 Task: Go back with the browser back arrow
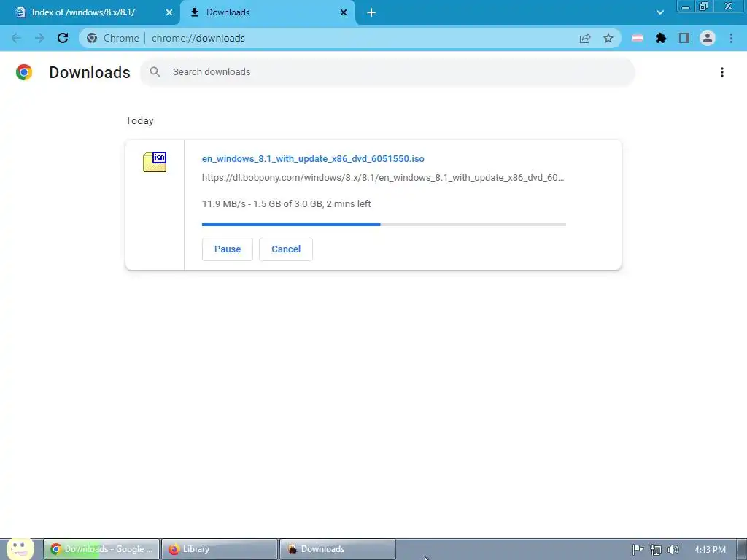(16, 38)
